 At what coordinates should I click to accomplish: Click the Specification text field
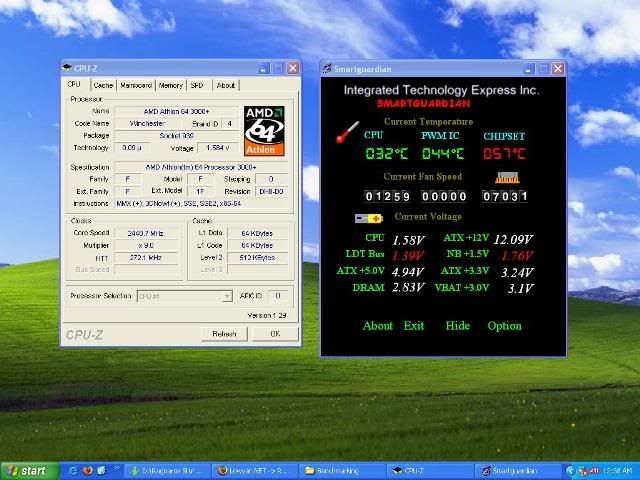(201, 167)
